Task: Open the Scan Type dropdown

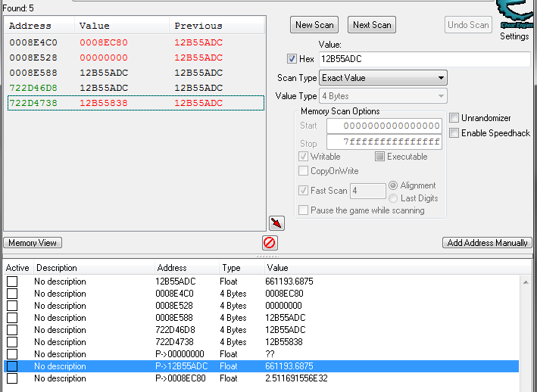Action: pos(383,78)
